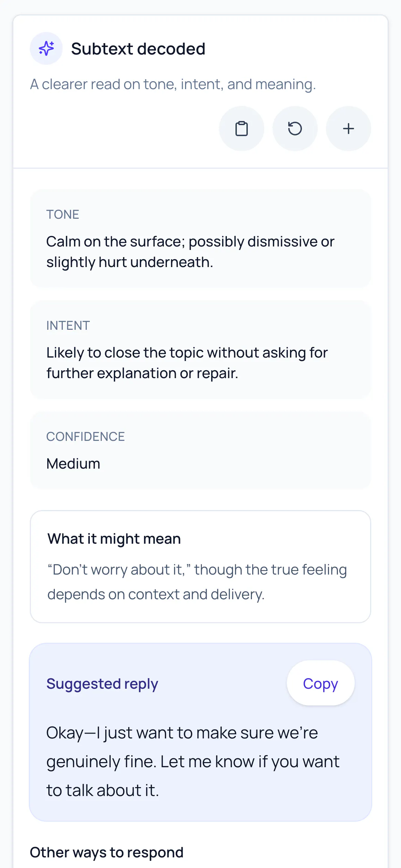
Task: Click the sparkle icon beside Subtext decoded
Action: click(x=46, y=48)
